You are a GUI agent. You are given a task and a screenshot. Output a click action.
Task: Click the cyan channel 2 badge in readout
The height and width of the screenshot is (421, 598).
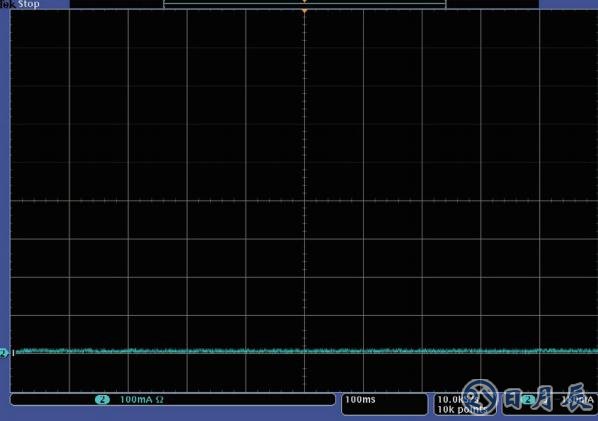click(x=102, y=400)
